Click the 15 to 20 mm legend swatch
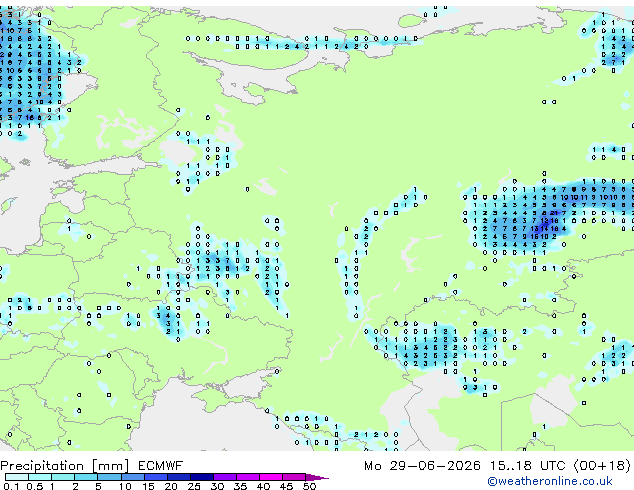 (x=156, y=477)
